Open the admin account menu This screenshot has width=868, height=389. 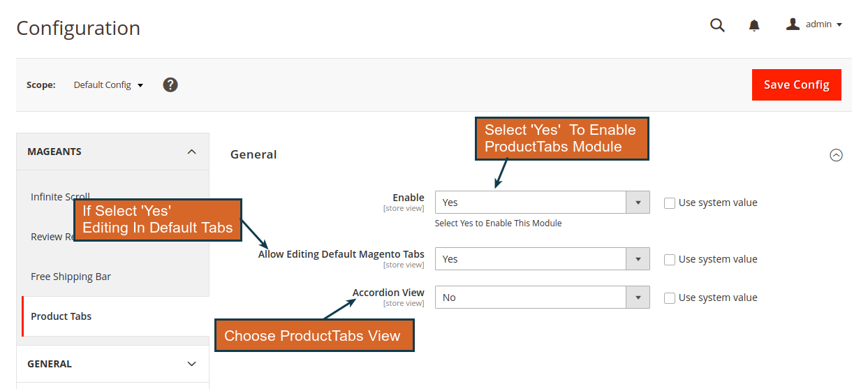coord(814,24)
